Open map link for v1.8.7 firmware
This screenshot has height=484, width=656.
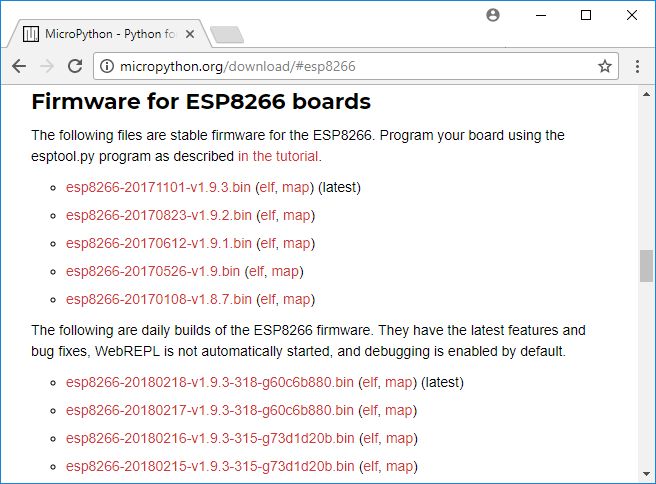297,299
